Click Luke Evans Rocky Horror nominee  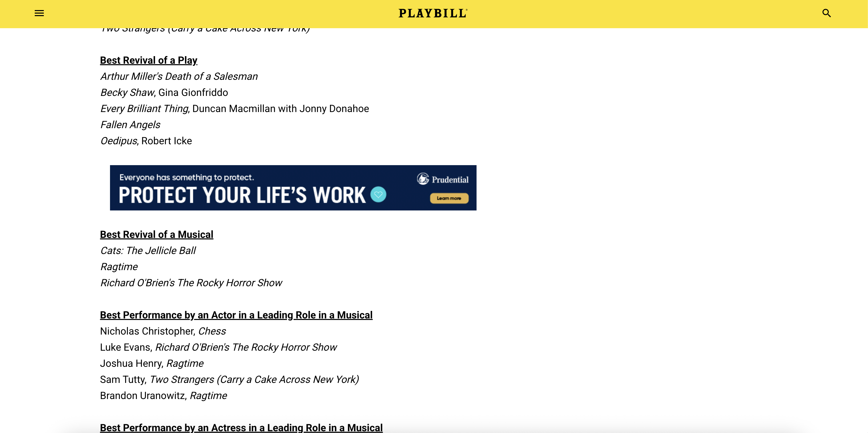(x=218, y=347)
